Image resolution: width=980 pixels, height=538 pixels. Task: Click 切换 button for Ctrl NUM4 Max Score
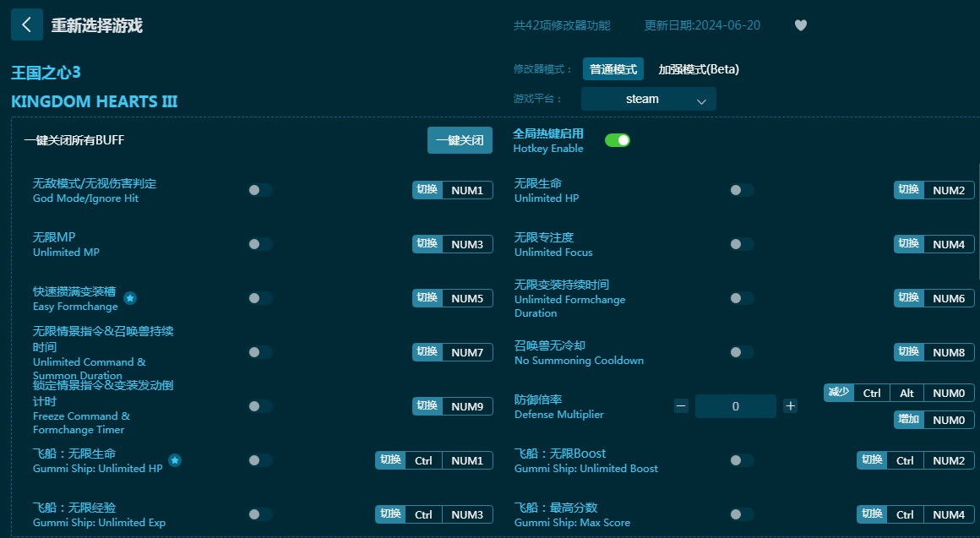pos(872,514)
